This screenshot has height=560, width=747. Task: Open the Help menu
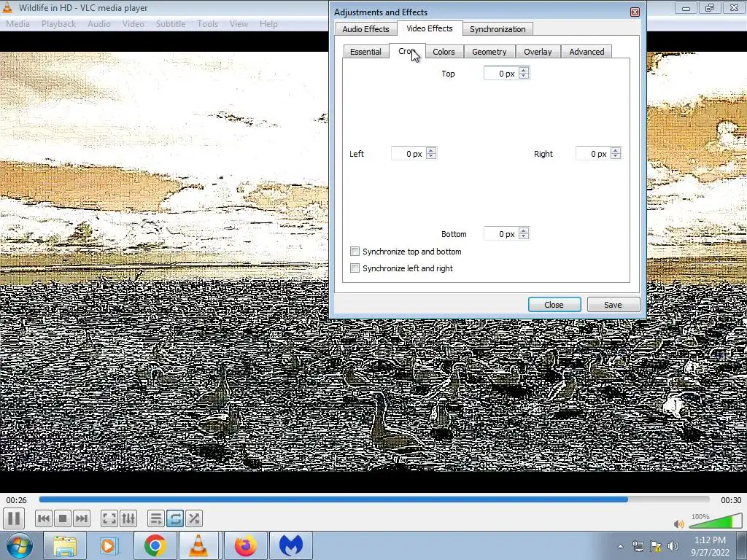pyautogui.click(x=268, y=24)
